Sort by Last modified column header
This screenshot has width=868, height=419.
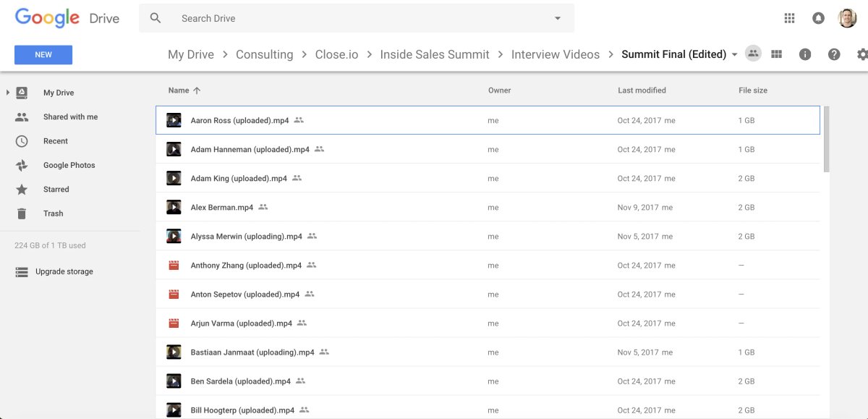[642, 90]
